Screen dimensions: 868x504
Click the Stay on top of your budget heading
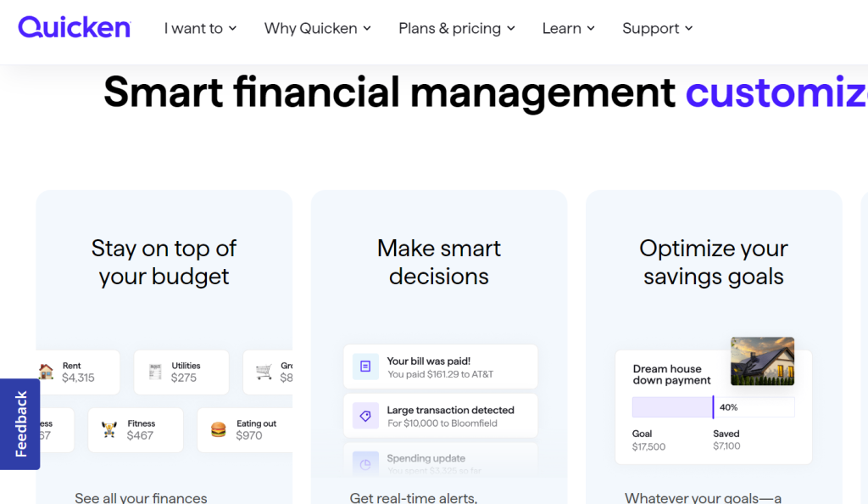pos(164,262)
